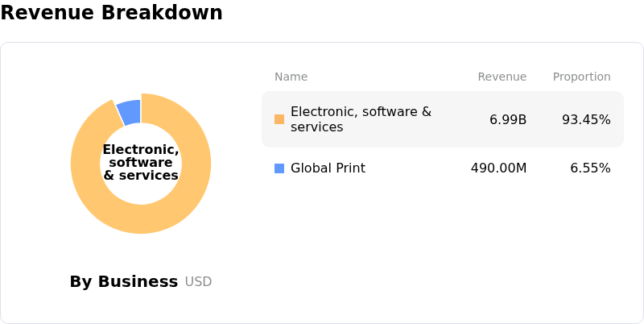
Task: Select the Global Print row name
Action: coord(328,168)
